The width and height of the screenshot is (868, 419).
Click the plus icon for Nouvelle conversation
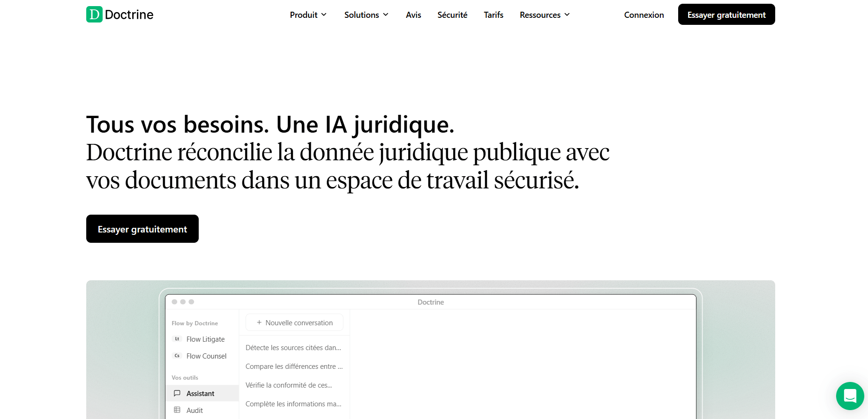[259, 322]
